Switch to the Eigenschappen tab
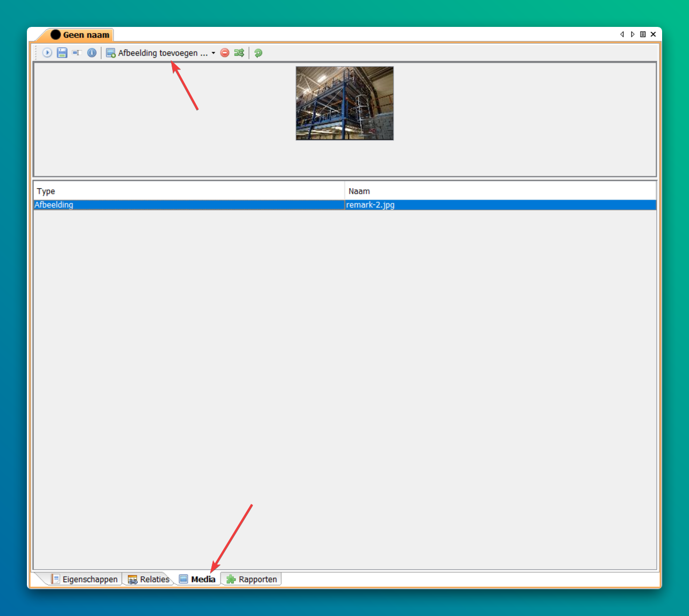The width and height of the screenshot is (689, 616). point(84,579)
